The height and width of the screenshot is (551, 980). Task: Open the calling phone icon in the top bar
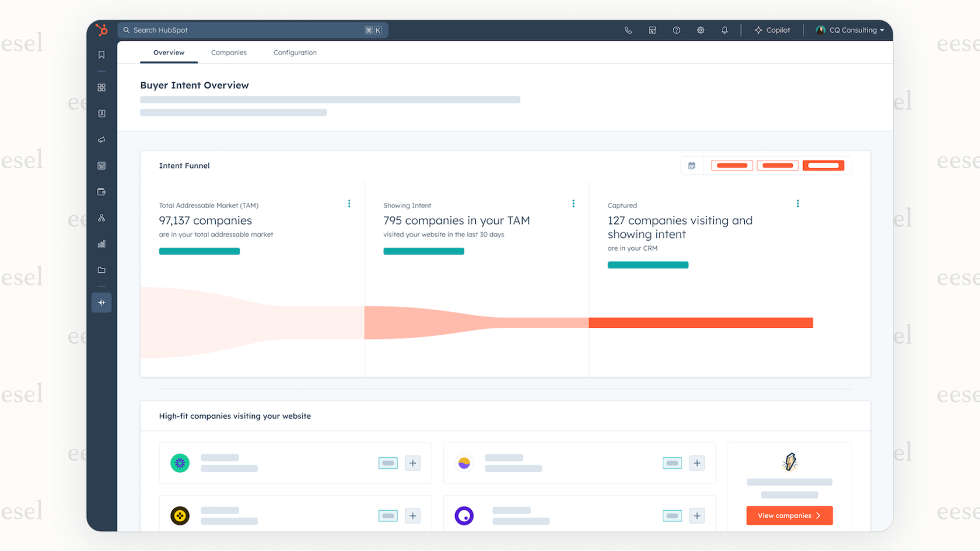pos(628,30)
